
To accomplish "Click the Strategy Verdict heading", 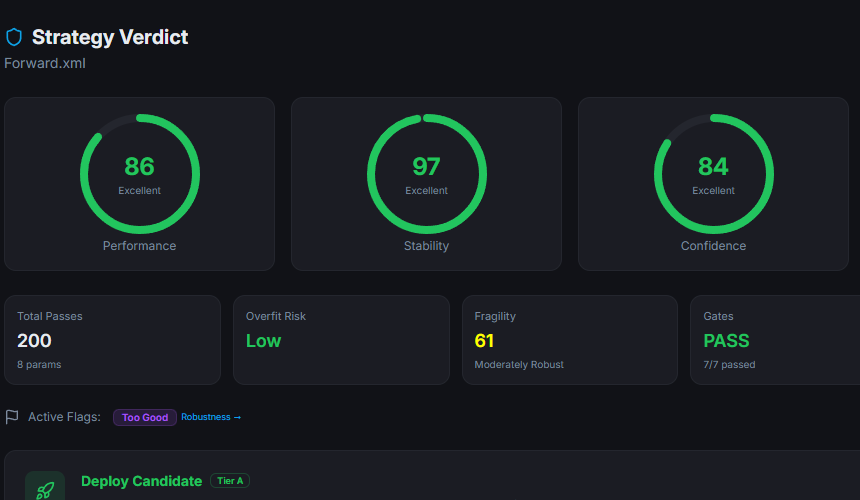I will tap(110, 37).
